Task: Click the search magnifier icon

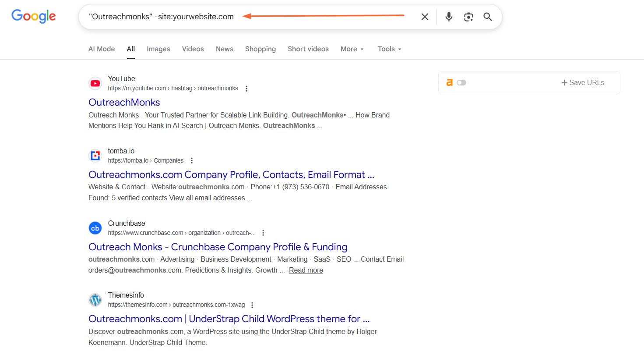Action: pos(488,17)
